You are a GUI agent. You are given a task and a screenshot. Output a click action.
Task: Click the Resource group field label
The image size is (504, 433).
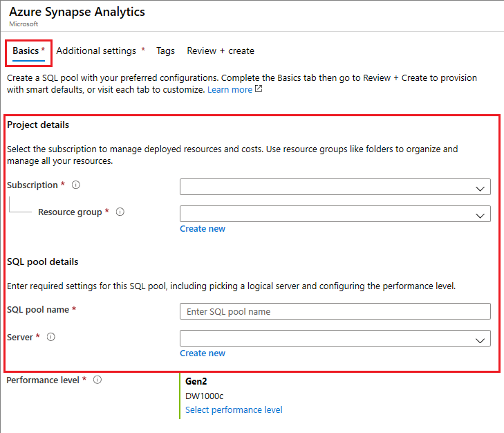70,212
